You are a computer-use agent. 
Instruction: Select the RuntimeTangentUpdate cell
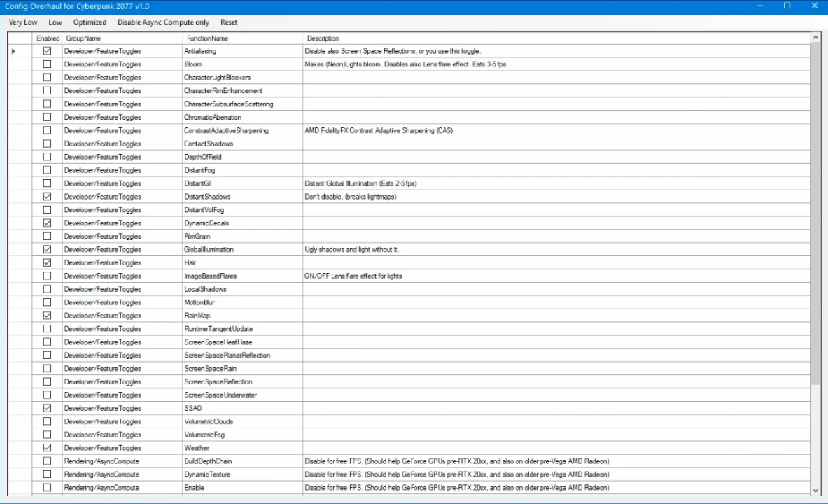click(242, 328)
